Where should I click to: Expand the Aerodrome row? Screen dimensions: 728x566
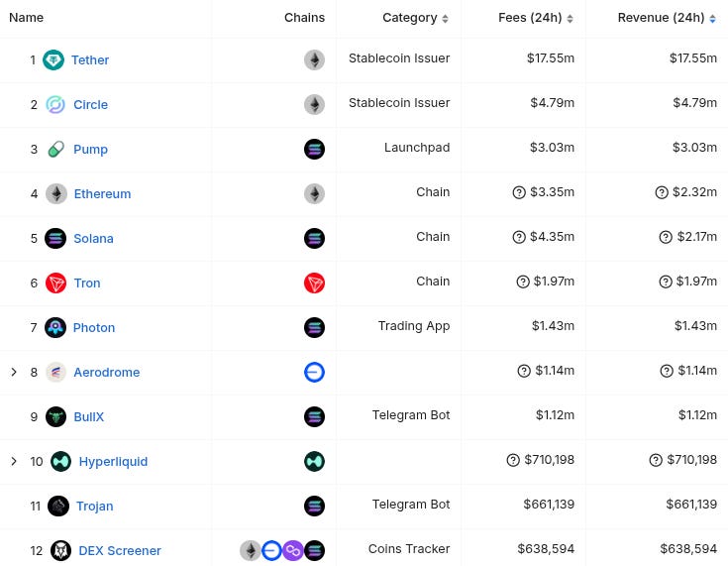[14, 372]
